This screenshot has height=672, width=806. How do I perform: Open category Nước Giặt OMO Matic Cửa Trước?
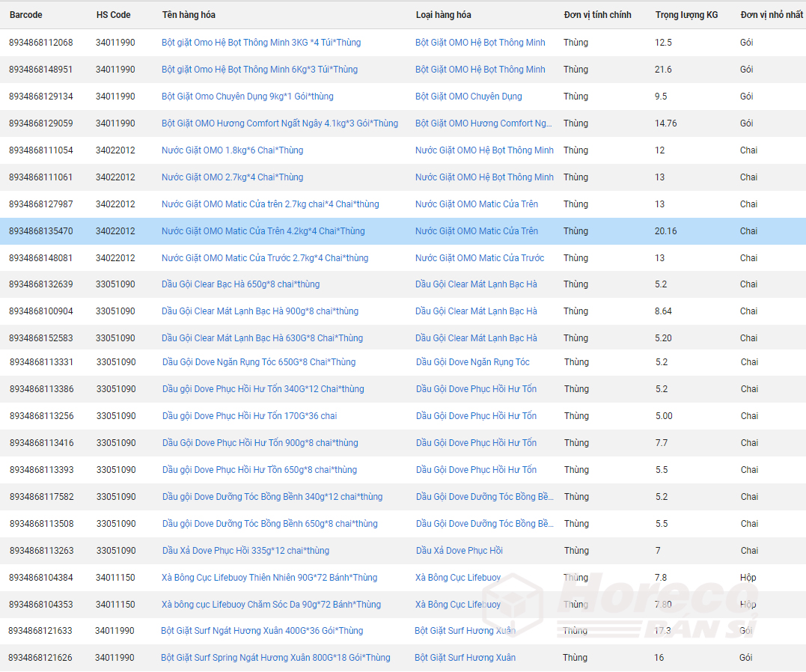click(480, 258)
